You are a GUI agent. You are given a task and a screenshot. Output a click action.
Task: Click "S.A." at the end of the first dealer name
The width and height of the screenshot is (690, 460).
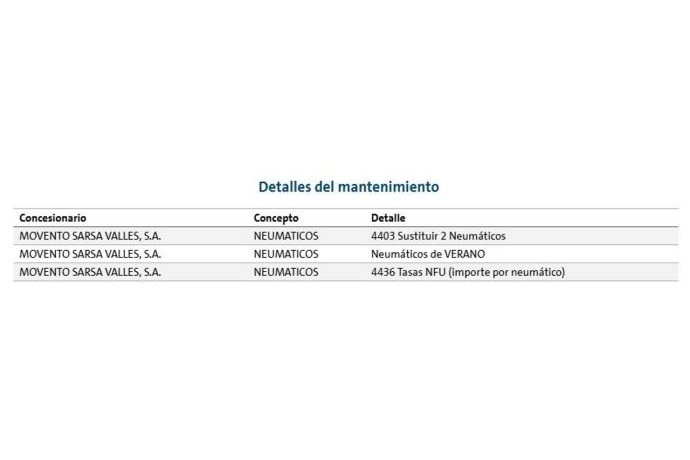pyautogui.click(x=151, y=236)
